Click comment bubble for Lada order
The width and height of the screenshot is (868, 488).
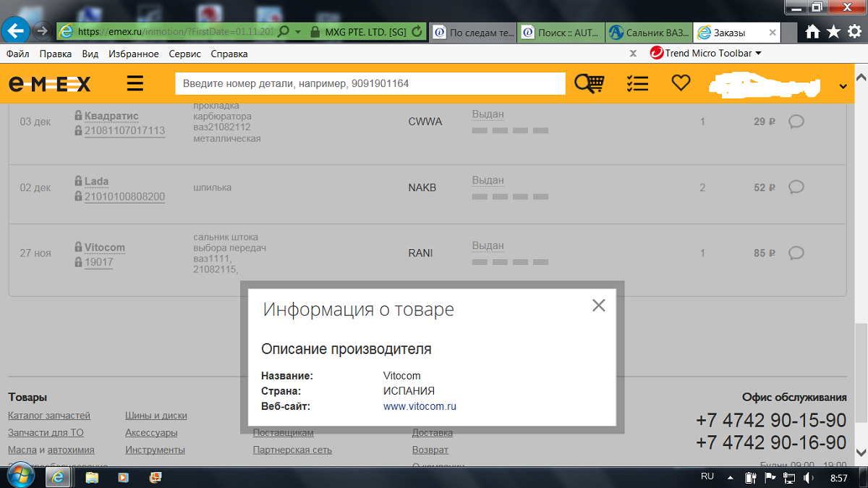coord(796,188)
